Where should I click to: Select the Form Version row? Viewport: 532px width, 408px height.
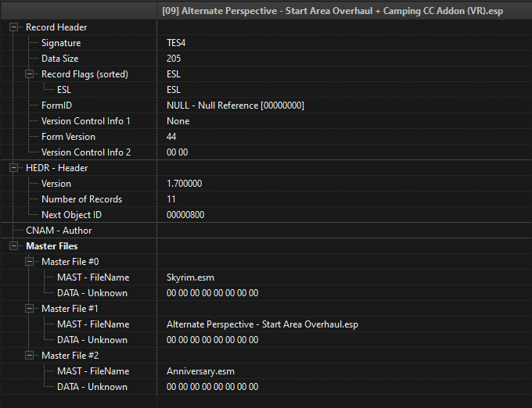266,137
